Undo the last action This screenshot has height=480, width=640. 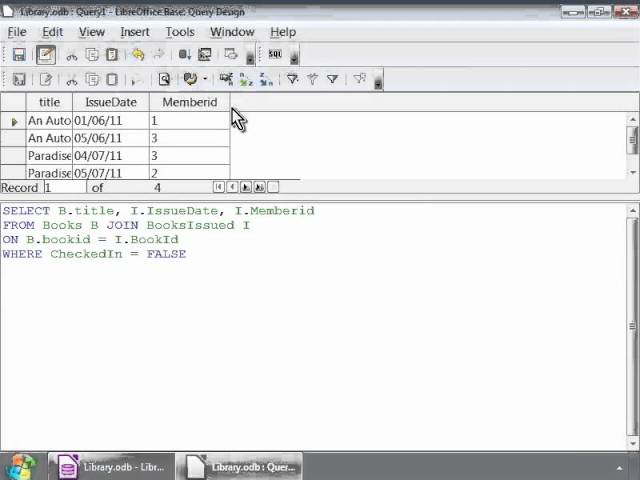pyautogui.click(x=138, y=55)
